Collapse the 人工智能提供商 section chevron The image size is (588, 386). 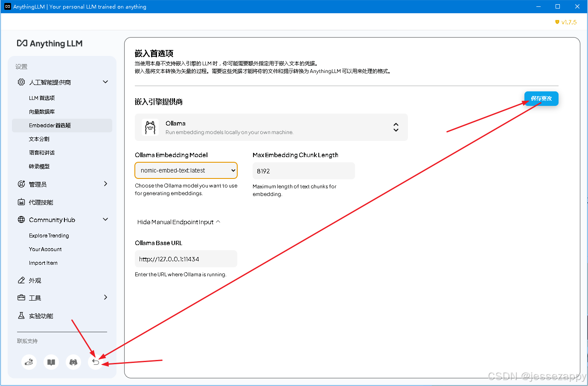click(x=105, y=82)
